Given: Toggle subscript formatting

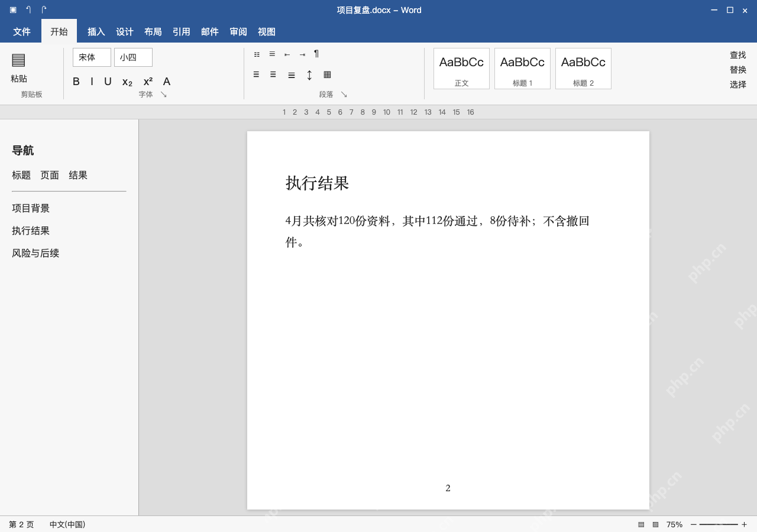Looking at the screenshot, I should coord(127,82).
